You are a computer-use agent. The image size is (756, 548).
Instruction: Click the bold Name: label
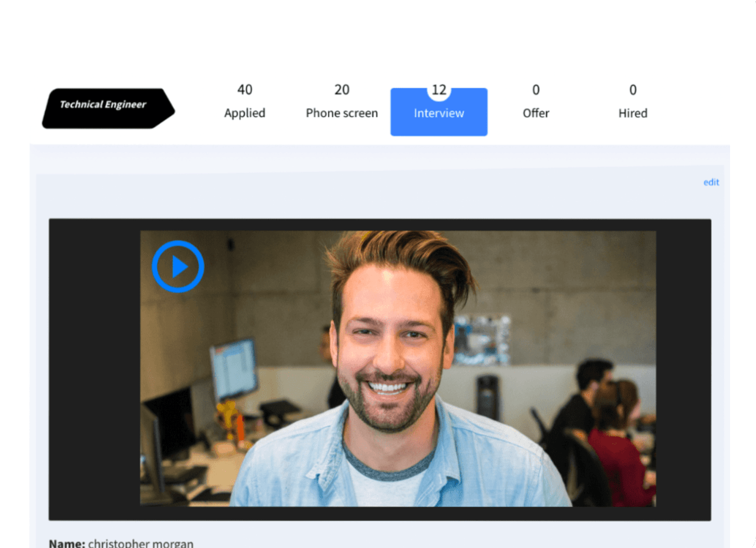click(67, 543)
